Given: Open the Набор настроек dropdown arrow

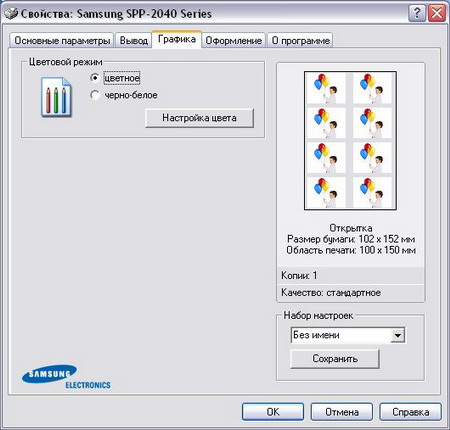Looking at the screenshot, I should click(397, 335).
